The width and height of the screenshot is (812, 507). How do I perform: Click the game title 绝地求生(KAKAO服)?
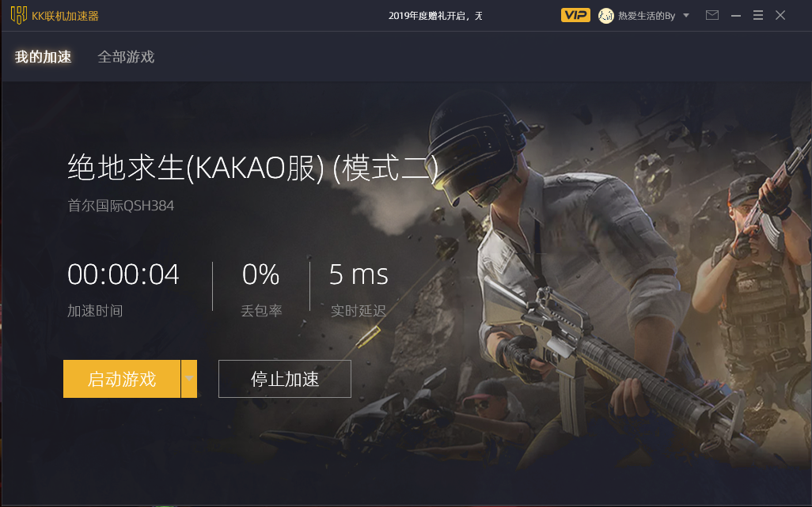196,168
